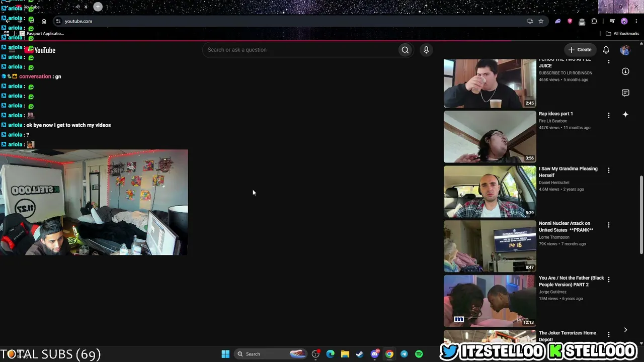Click title "You Are / Not the Father"
Viewport: 644px width, 362px height.
click(x=572, y=282)
